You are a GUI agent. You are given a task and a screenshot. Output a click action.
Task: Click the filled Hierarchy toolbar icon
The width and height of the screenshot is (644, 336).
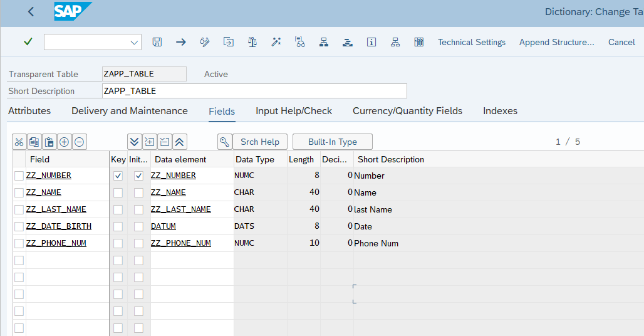click(324, 42)
